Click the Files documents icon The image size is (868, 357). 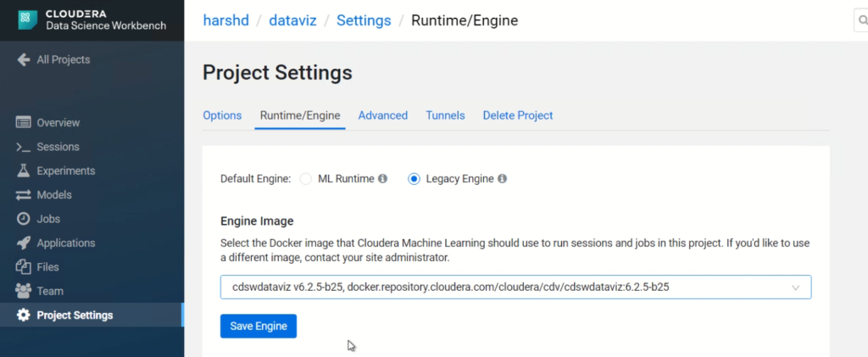coord(23,267)
